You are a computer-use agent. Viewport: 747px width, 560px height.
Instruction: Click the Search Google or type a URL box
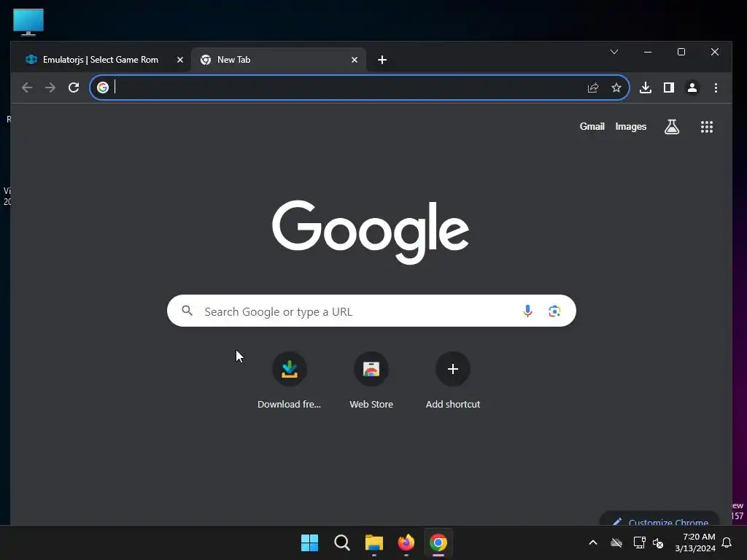371,311
